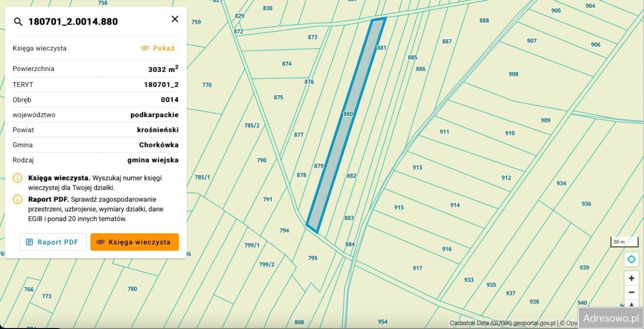
Task: Select parcel 934 on the map
Action: 561,183
